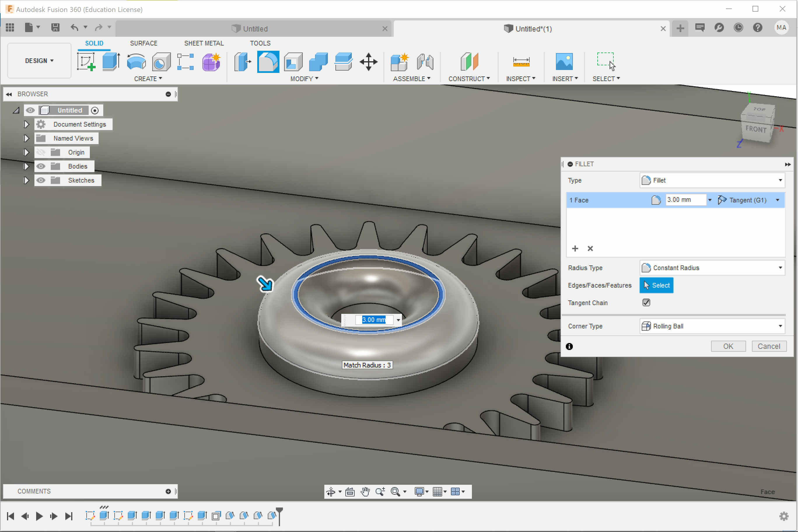Click Cancel in the Fillet dialog

[769, 346]
